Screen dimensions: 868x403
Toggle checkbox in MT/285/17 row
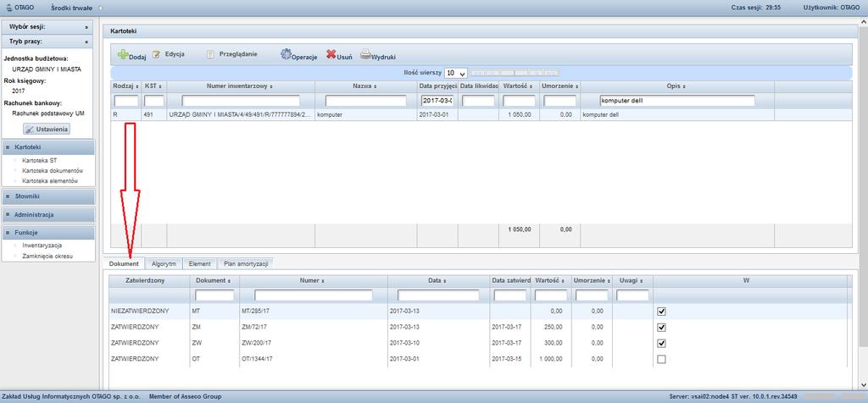661,312
